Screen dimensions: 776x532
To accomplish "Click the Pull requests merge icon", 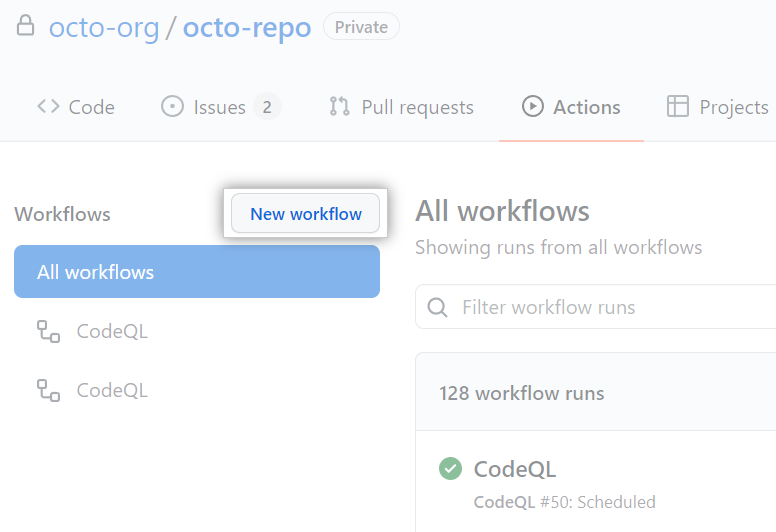I will pos(340,106).
